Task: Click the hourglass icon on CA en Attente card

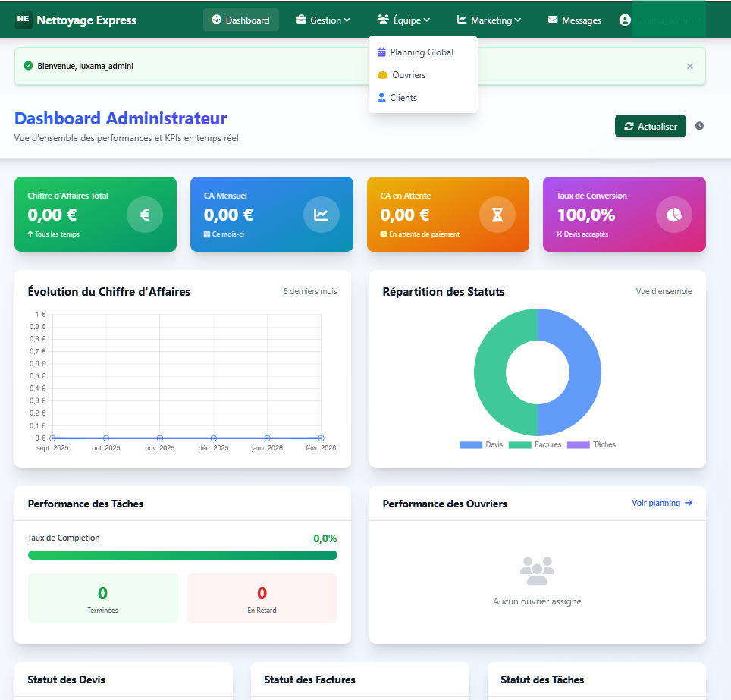Action: (497, 215)
